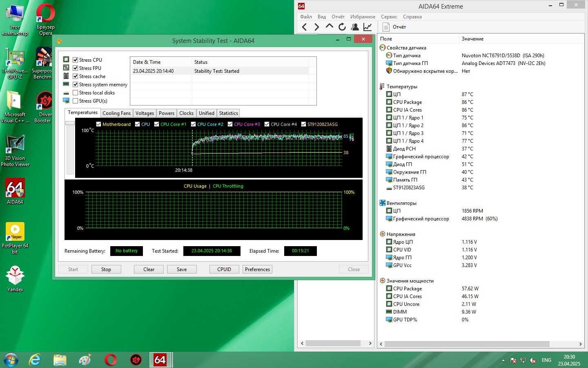Image resolution: width=588 pixels, height=368 pixels.
Task: Open the Сервис menu in AIDA64
Action: coord(389,17)
